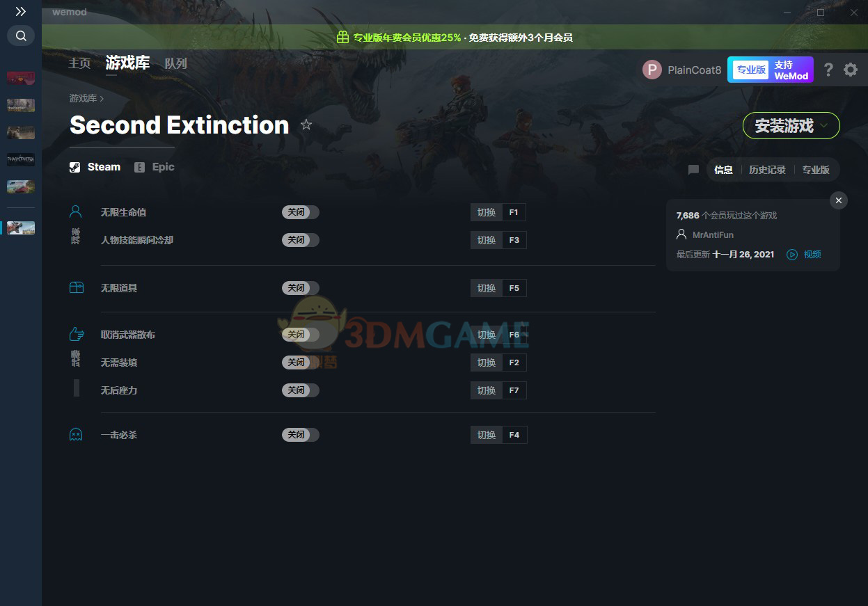Screen dimensions: 868x606
Task: Toggle 无需装填 cheat switch
Action: [x=301, y=362]
